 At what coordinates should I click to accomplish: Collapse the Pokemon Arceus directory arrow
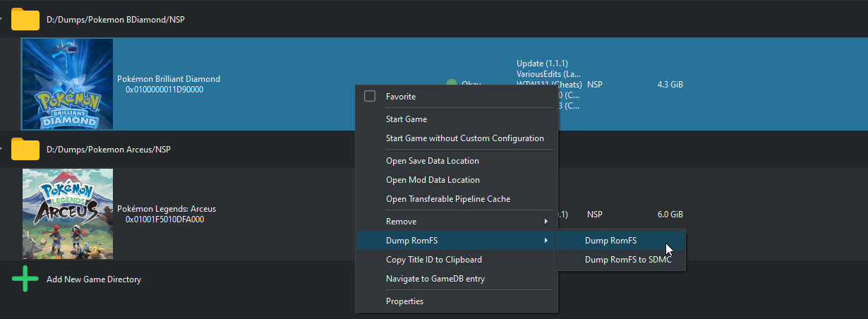(2, 150)
